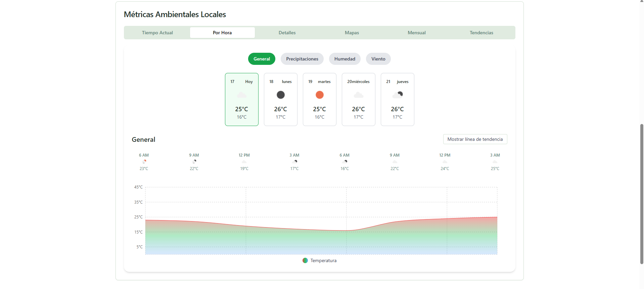The image size is (644, 289).
Task: Go to the Mapas tab
Action: tap(352, 33)
